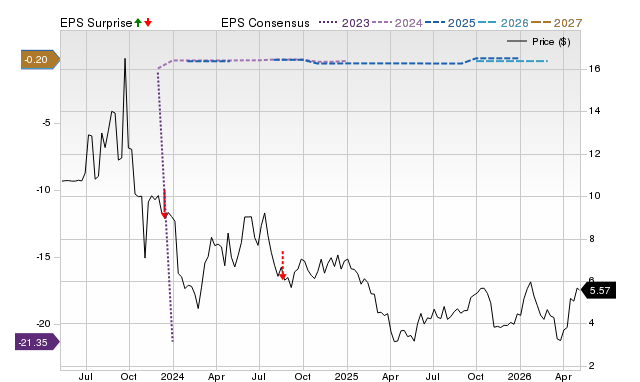Click the 2025 x-axis label
The height and width of the screenshot is (382, 640).
pyautogui.click(x=347, y=376)
